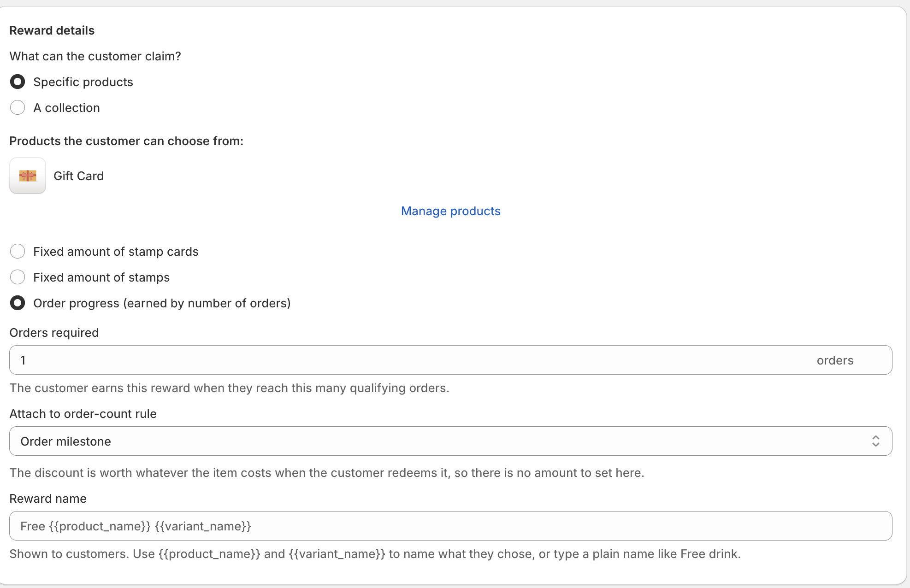
Task: Select Fixed amount of stamps radio button
Action: 18,277
